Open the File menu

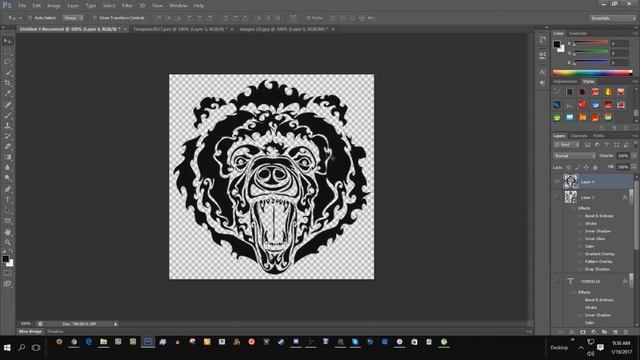tap(22, 6)
